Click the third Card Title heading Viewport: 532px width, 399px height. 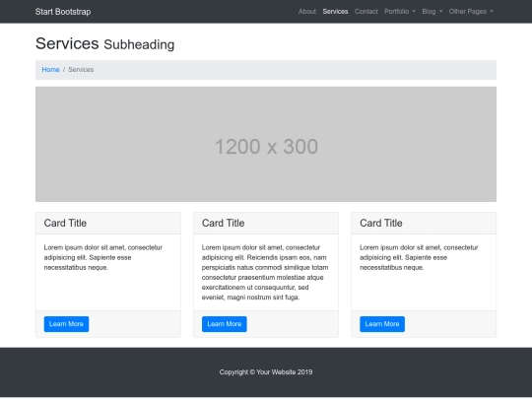pyautogui.click(x=381, y=223)
